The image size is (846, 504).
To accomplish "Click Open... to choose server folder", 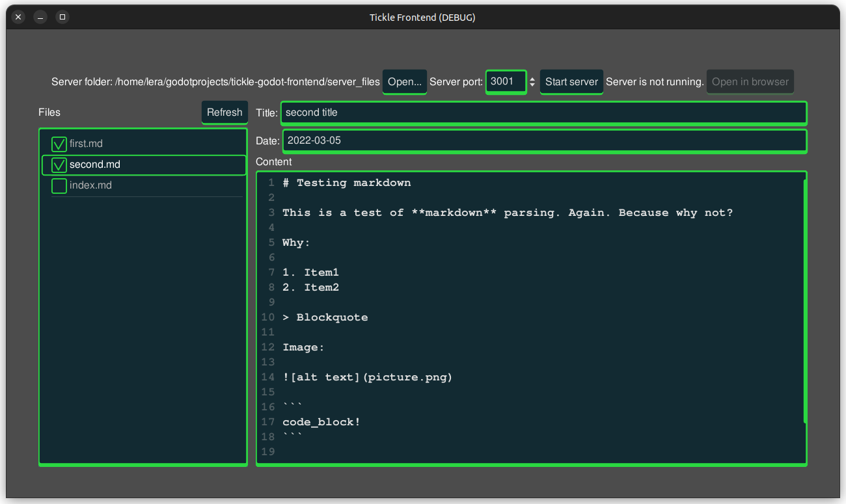I will click(x=404, y=82).
